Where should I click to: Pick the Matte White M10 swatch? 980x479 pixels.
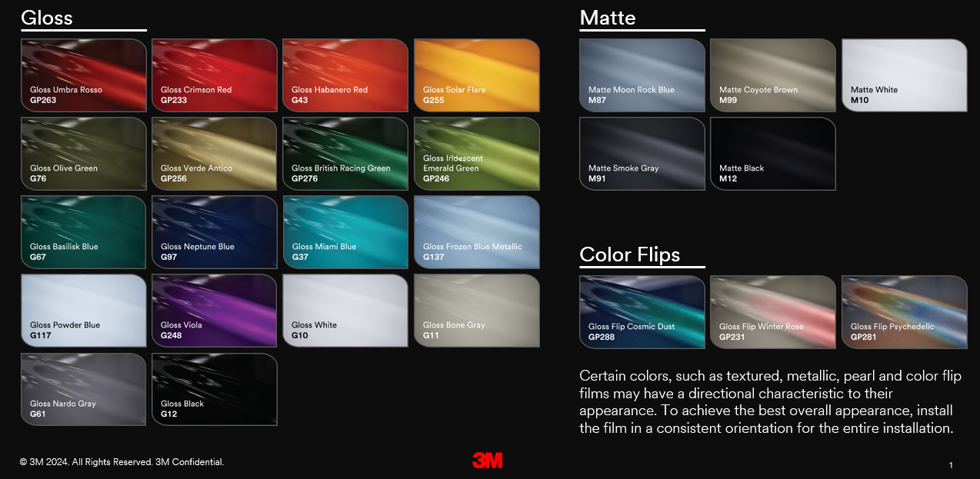905,75
